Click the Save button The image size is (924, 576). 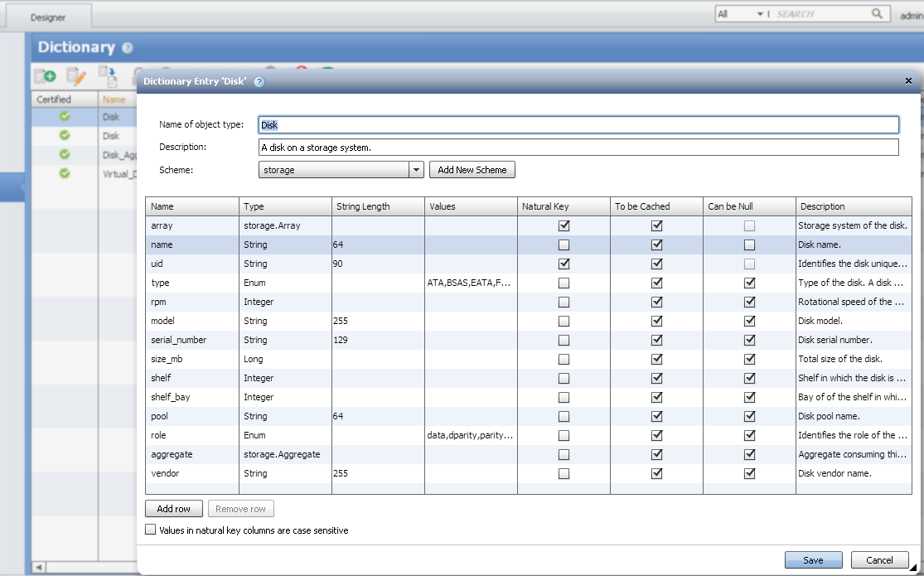click(x=813, y=560)
